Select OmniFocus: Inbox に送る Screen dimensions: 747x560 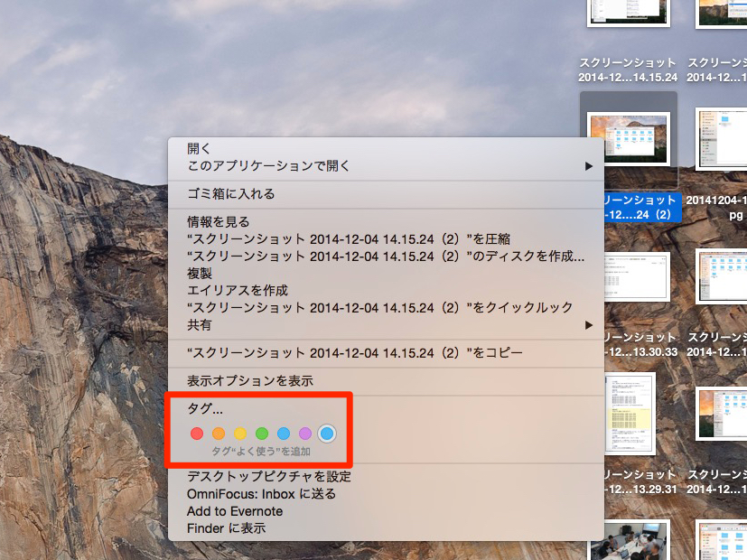pyautogui.click(x=386, y=494)
